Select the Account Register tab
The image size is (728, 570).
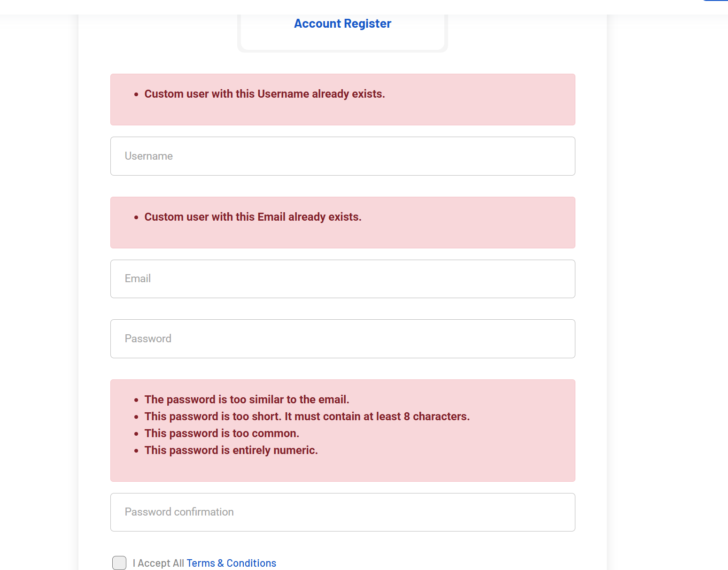click(342, 24)
